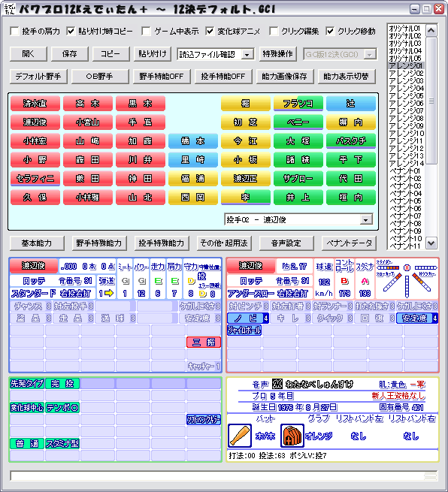Select オリジナル01 in file list
Screen dimensions: 448x492
[x=406, y=29]
